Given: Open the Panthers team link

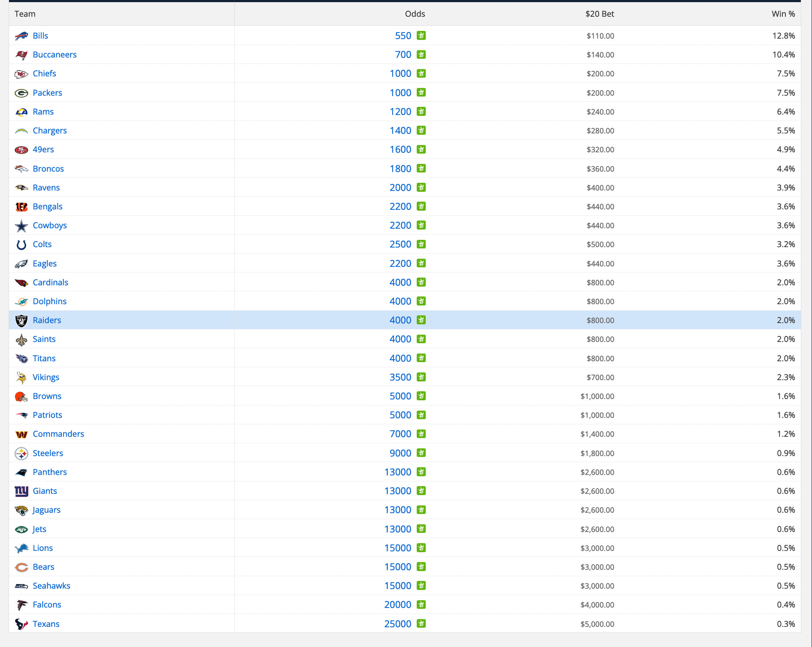Looking at the screenshot, I should 50,472.
